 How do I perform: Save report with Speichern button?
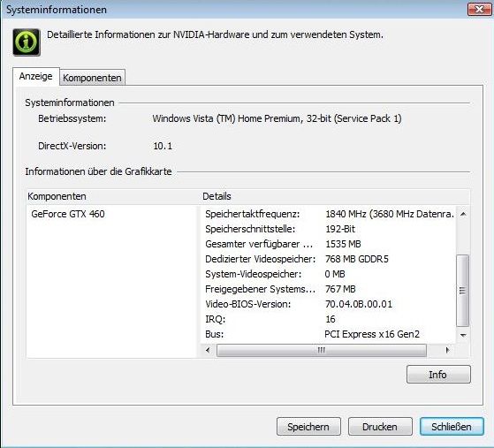point(308,427)
